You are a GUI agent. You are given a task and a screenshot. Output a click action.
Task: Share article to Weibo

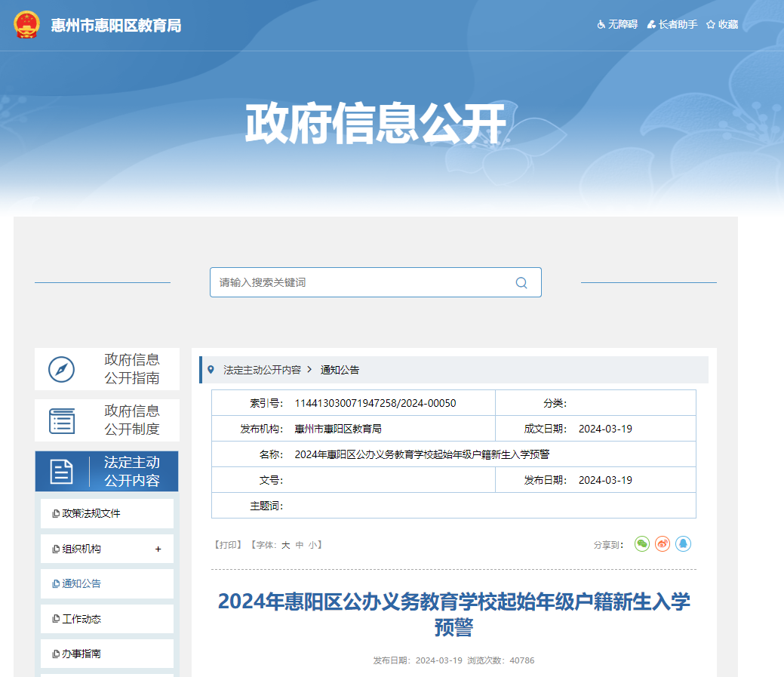click(663, 543)
